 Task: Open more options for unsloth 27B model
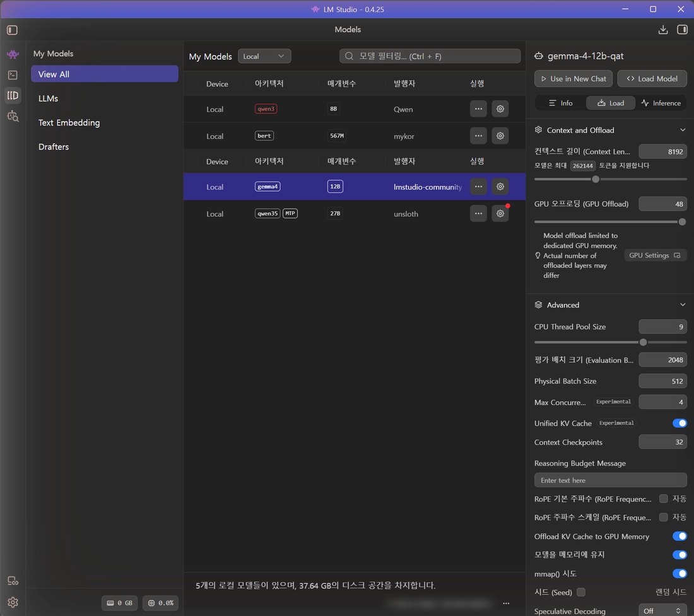coord(478,214)
